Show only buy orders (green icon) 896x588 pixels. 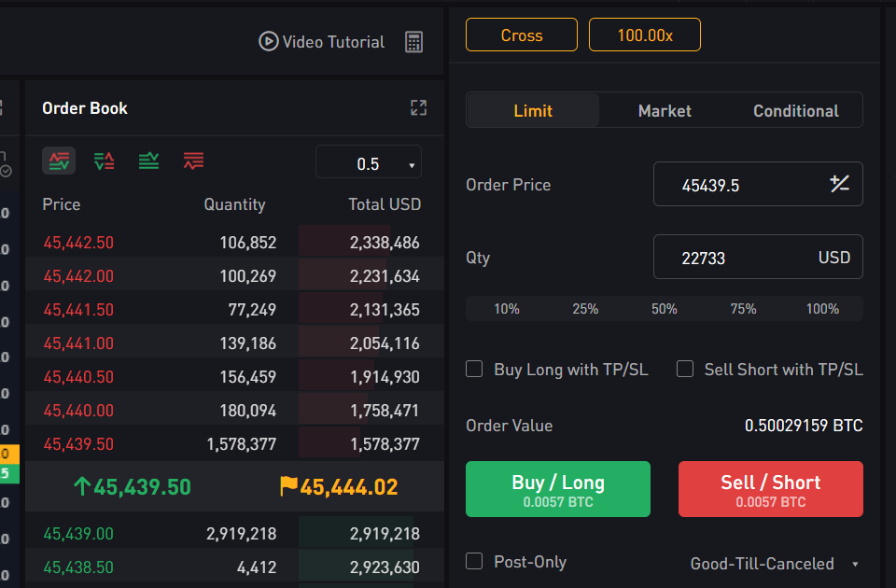point(148,161)
